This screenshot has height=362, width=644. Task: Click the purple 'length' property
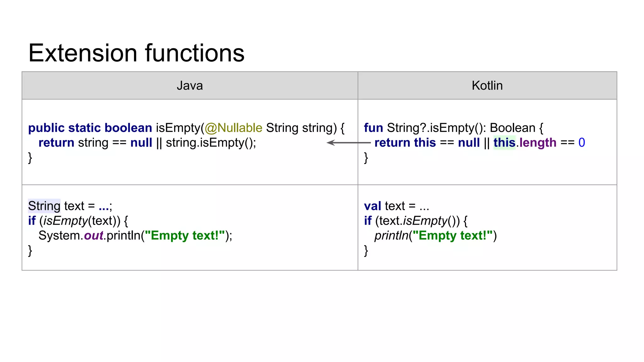point(538,143)
